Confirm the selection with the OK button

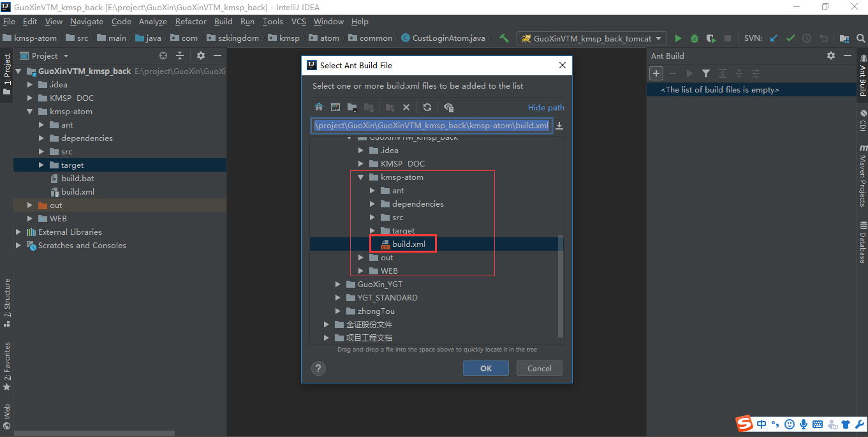pos(486,368)
